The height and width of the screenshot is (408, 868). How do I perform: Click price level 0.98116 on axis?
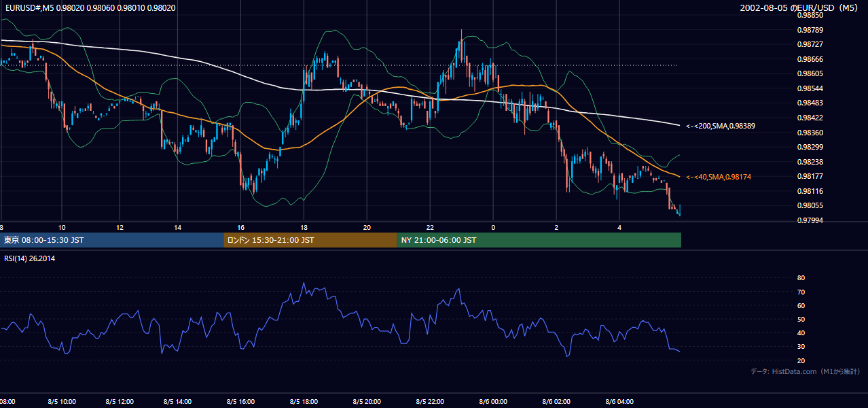810,191
